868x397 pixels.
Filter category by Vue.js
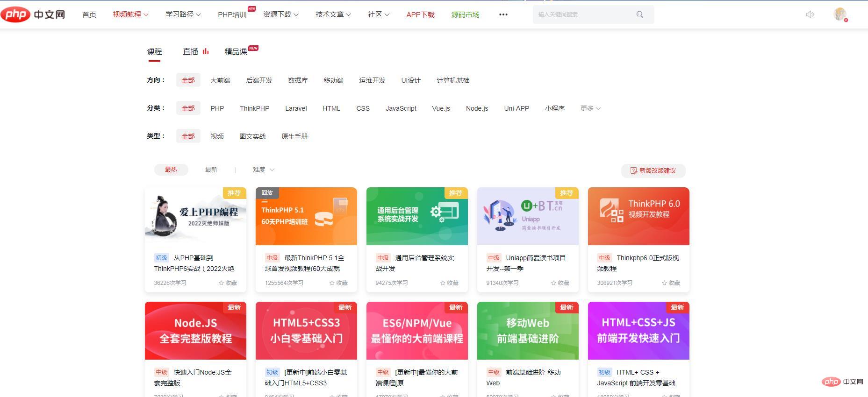[441, 108]
